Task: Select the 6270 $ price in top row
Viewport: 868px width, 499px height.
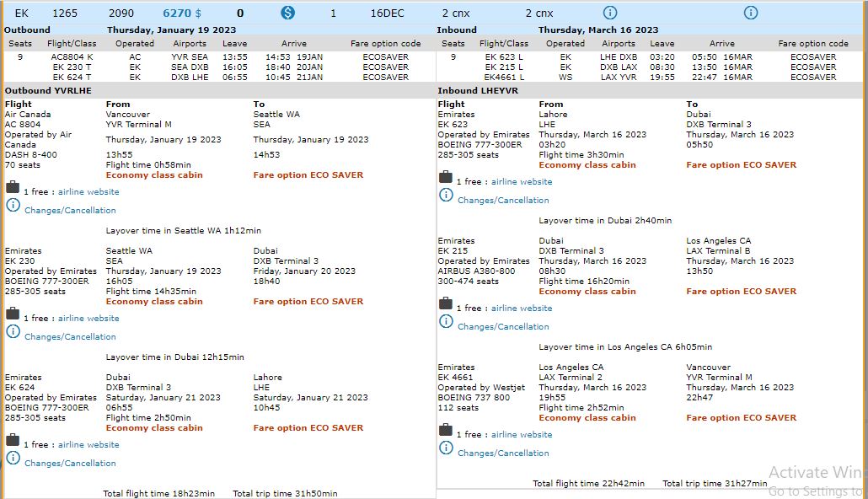Action: (175, 13)
